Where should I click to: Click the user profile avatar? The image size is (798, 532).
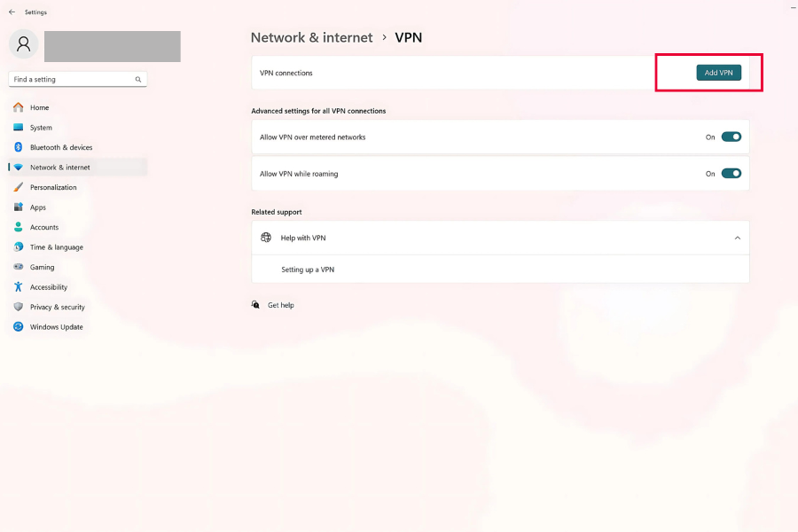coord(24,43)
